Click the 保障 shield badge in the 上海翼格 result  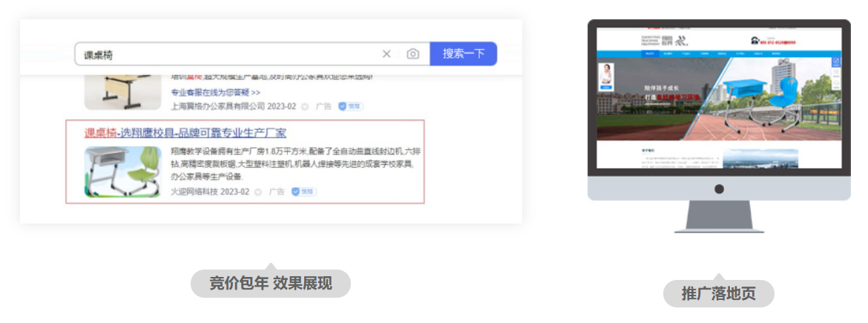click(351, 106)
